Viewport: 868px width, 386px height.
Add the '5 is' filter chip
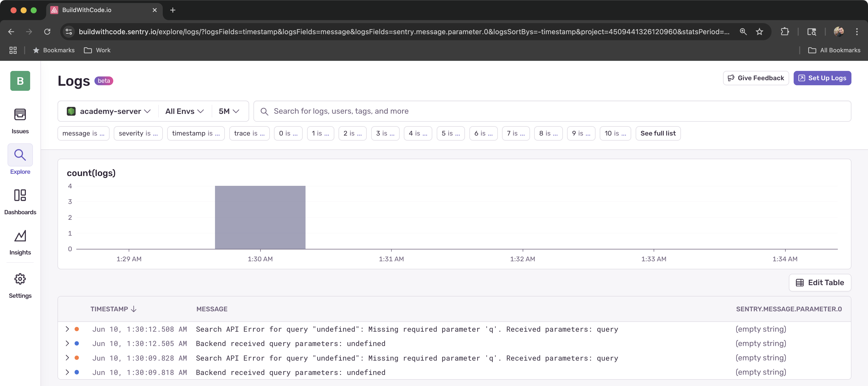[451, 133]
